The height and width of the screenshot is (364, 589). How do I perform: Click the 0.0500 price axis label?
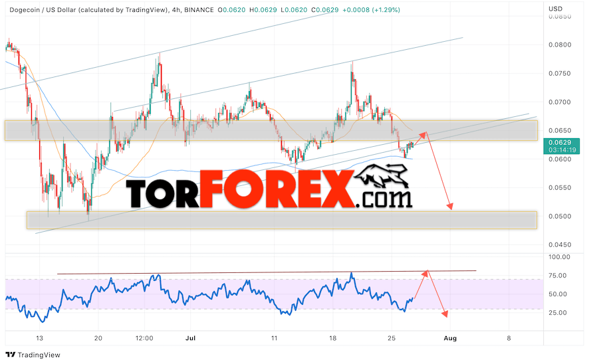560,216
